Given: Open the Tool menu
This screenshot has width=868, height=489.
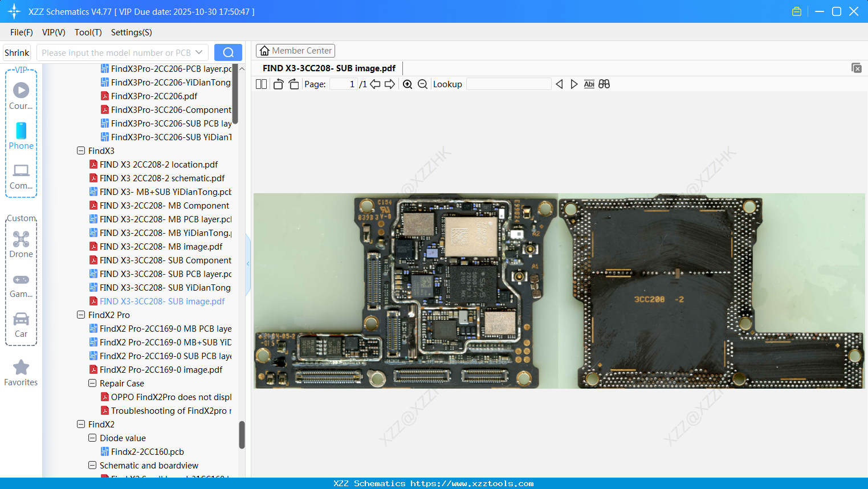Looking at the screenshot, I should click(x=88, y=32).
